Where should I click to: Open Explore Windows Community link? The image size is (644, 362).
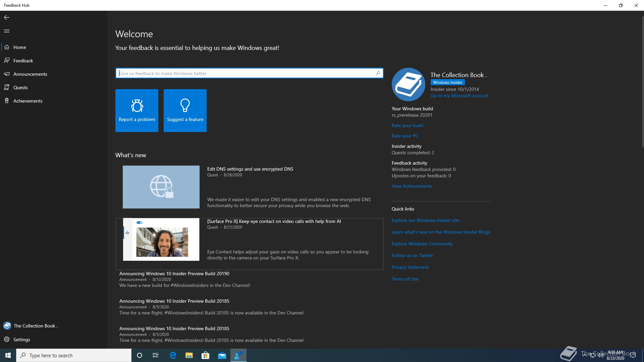[422, 244]
